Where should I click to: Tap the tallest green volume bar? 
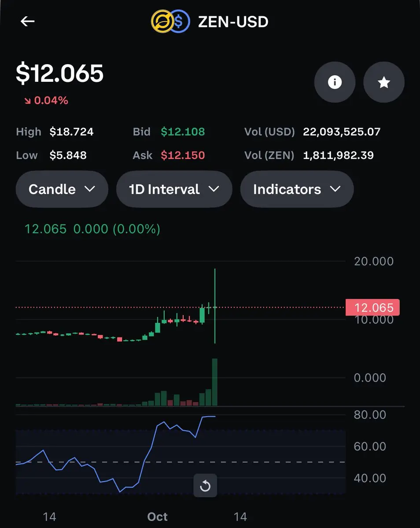[215, 382]
